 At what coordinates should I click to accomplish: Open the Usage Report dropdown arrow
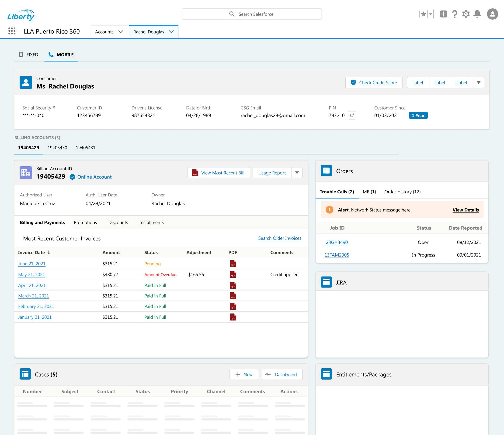297,173
